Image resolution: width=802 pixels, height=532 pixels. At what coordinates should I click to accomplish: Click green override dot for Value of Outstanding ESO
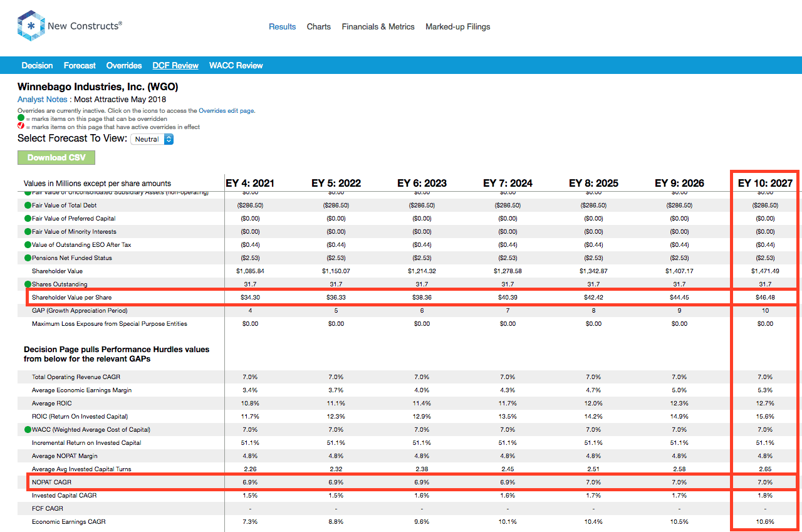tap(28, 245)
